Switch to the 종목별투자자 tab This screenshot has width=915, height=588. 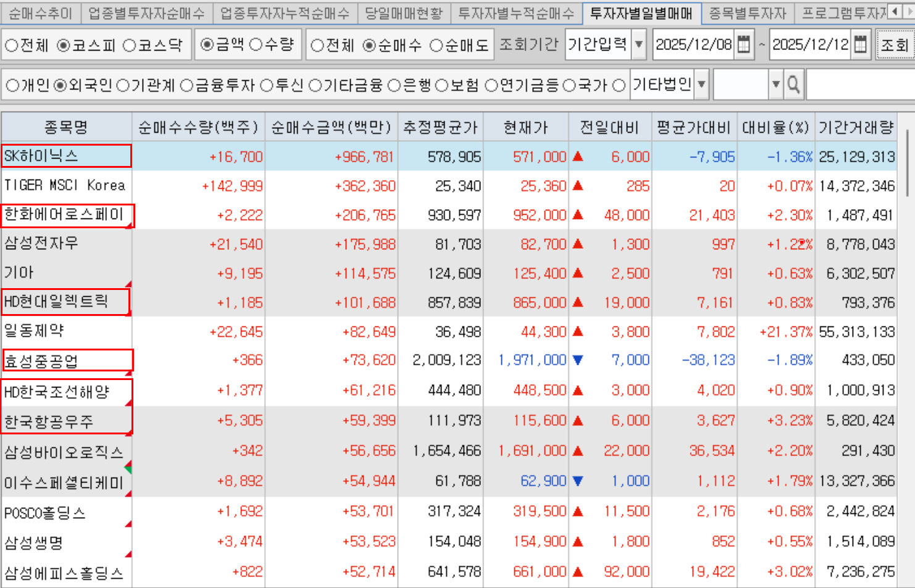pos(747,13)
